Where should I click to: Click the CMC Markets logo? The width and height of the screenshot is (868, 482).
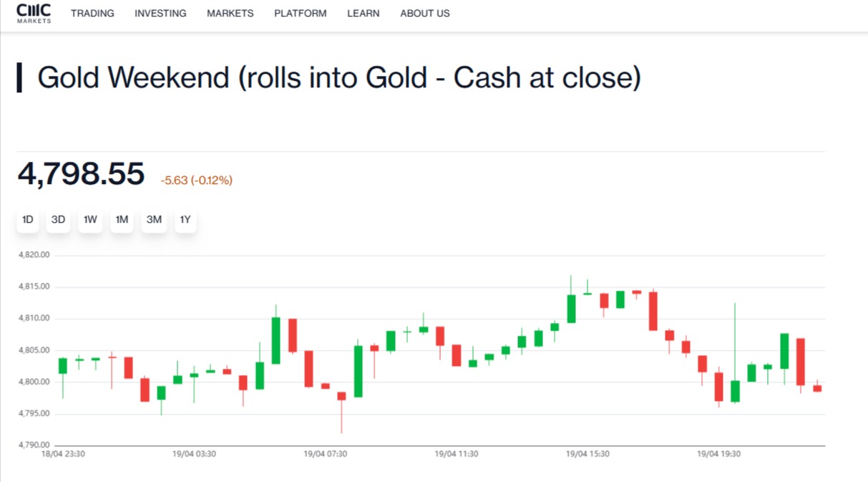(x=33, y=13)
